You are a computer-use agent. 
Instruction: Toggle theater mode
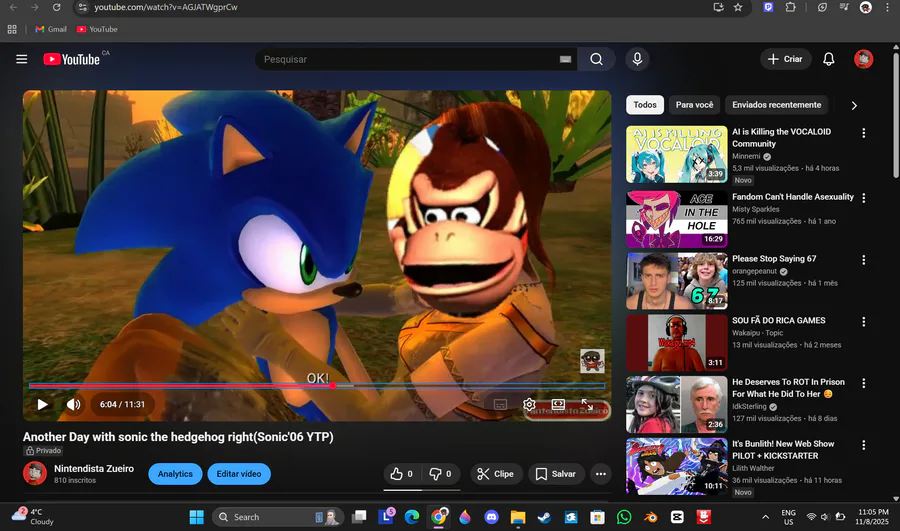click(558, 404)
